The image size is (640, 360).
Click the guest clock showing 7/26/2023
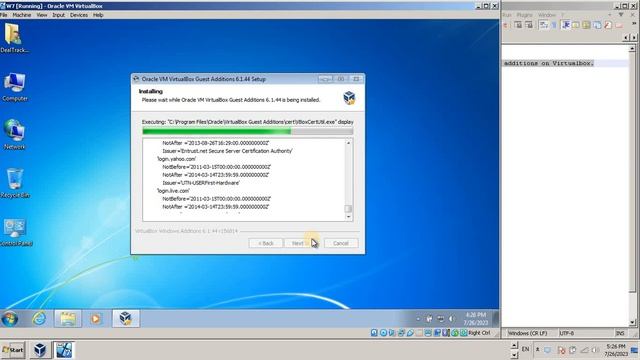tap(476, 319)
